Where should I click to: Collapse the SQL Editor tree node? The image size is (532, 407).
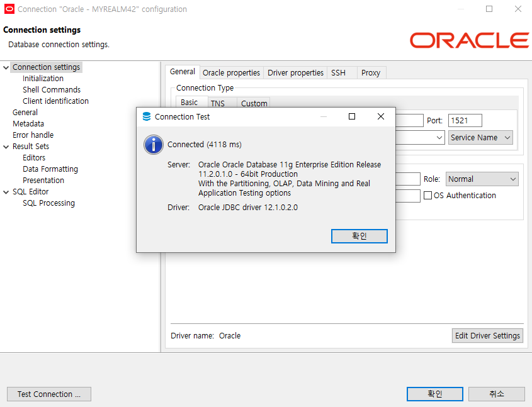pos(6,192)
